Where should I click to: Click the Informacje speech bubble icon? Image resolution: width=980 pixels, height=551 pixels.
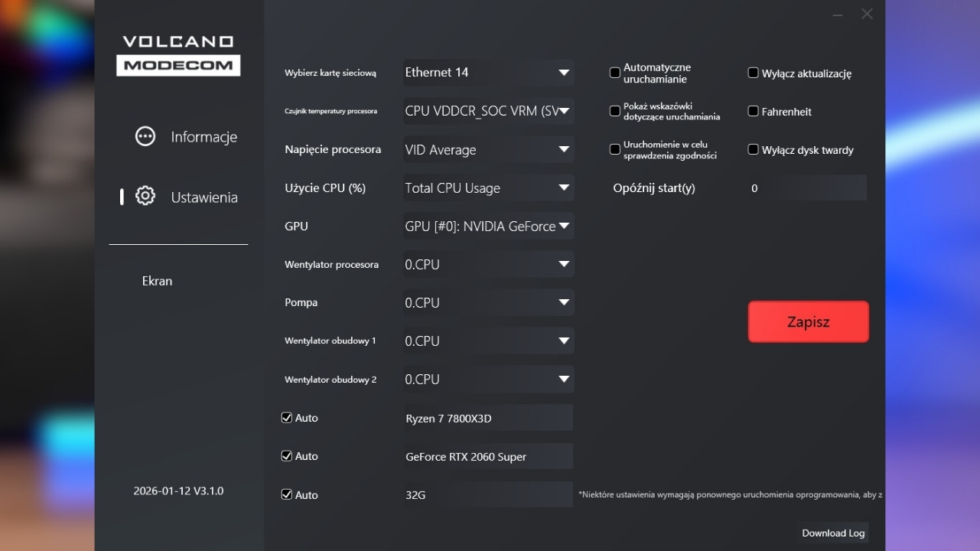[145, 136]
